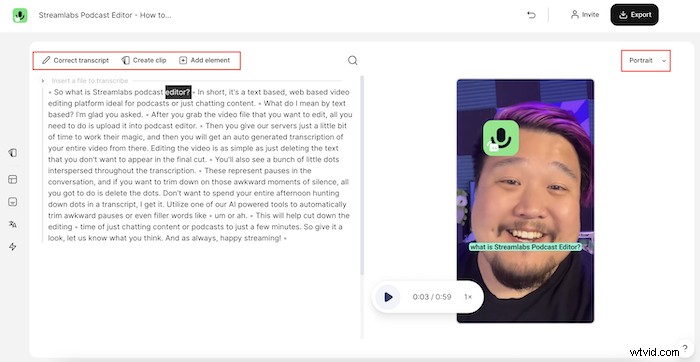Invite collaborators with the Invite button
The height and width of the screenshot is (362, 700).
coord(585,15)
